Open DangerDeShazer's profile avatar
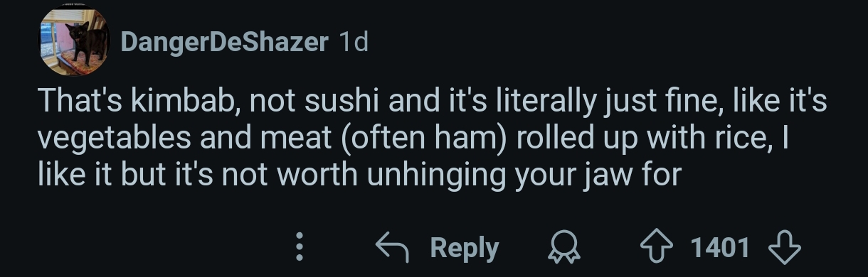 tap(73, 42)
